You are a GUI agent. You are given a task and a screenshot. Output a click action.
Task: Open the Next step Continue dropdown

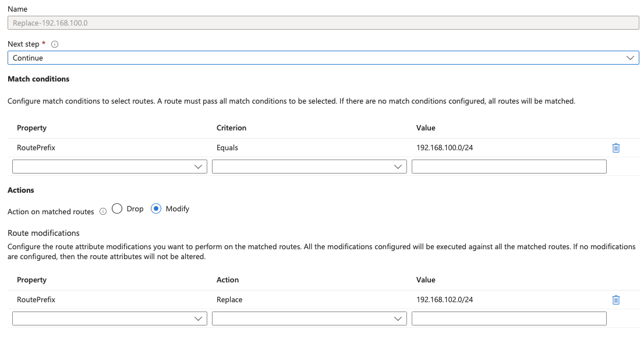pos(323,58)
